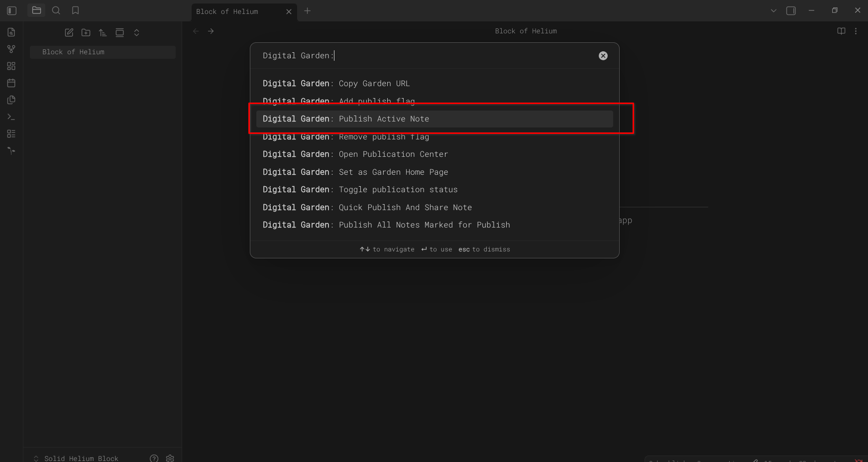The image size is (868, 462).
Task: Open the help icon in sidebar footer
Action: click(154, 458)
